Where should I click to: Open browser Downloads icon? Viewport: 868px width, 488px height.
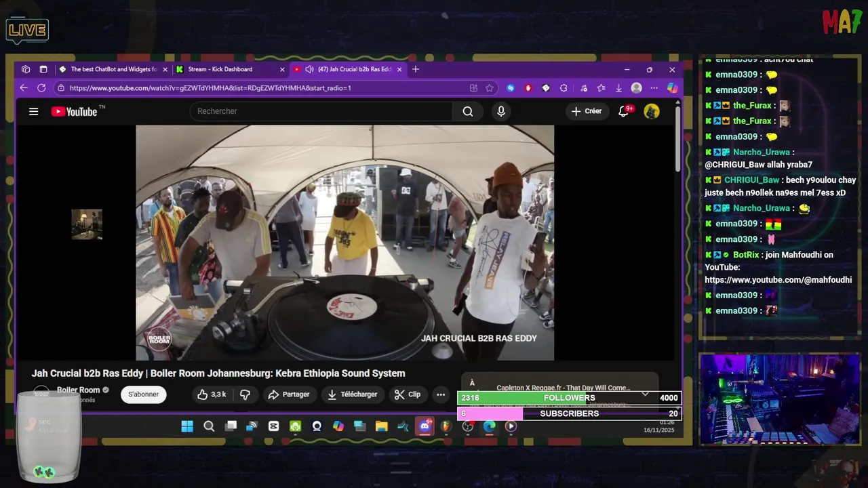click(x=618, y=88)
